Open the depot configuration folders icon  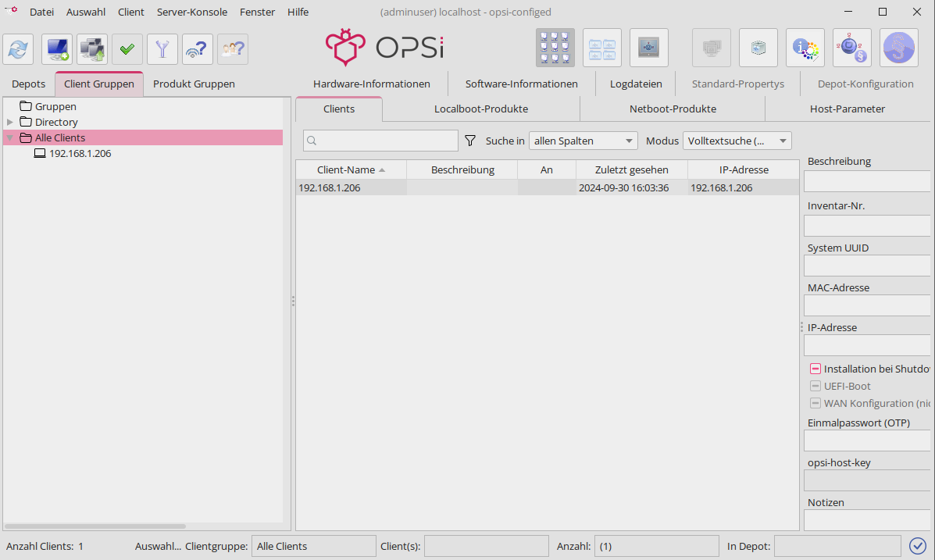tap(602, 48)
